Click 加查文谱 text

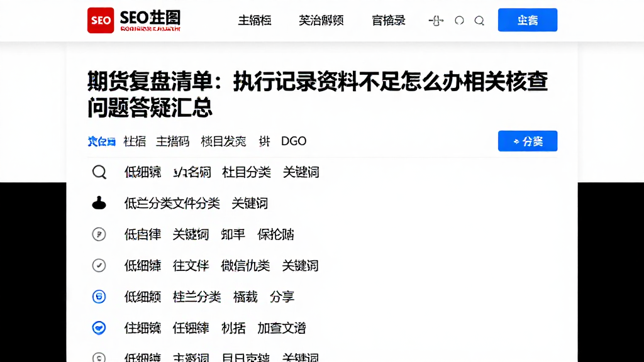282,328
